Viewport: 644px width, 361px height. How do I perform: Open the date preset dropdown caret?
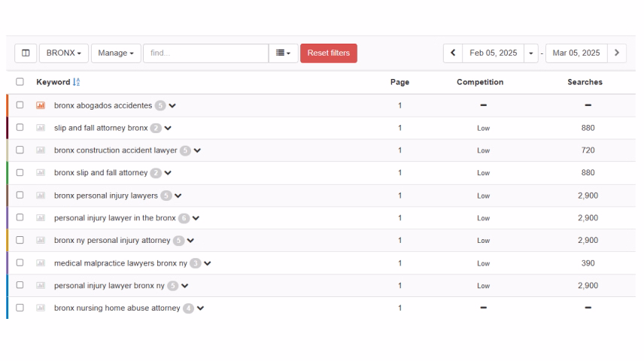530,53
